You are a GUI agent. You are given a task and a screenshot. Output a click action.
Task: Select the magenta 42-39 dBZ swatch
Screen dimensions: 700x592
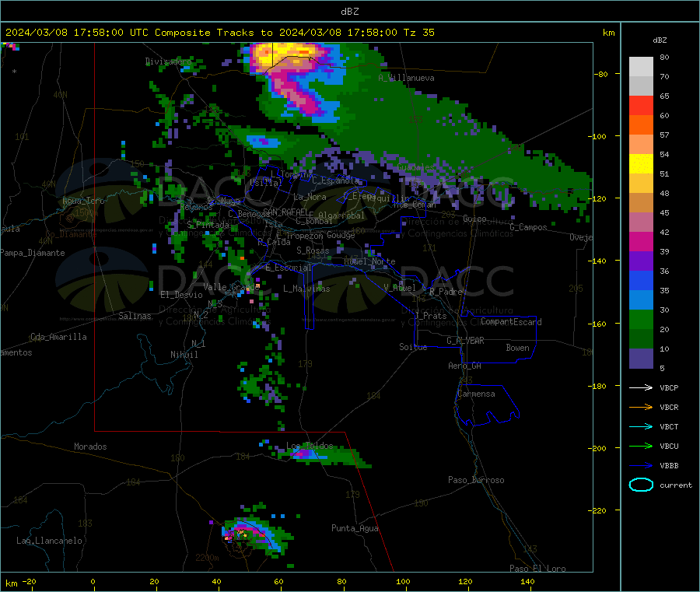tap(641, 241)
